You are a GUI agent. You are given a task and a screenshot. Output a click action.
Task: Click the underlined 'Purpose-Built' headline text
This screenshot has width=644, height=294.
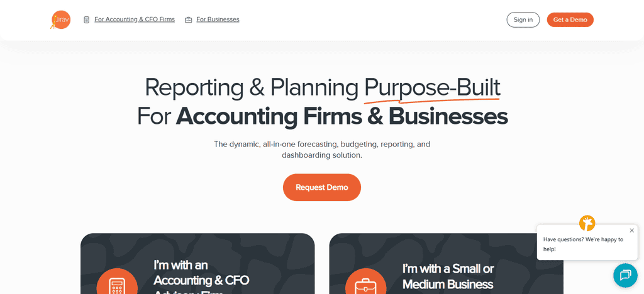tap(433, 87)
